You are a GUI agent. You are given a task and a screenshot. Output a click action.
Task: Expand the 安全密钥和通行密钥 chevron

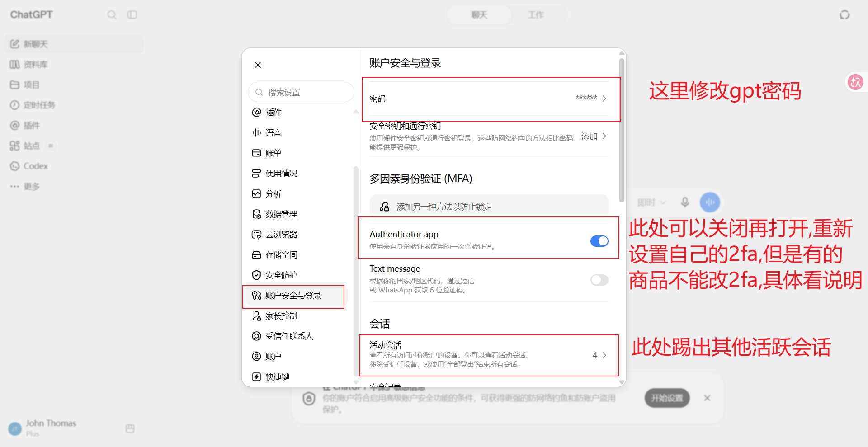pos(604,136)
